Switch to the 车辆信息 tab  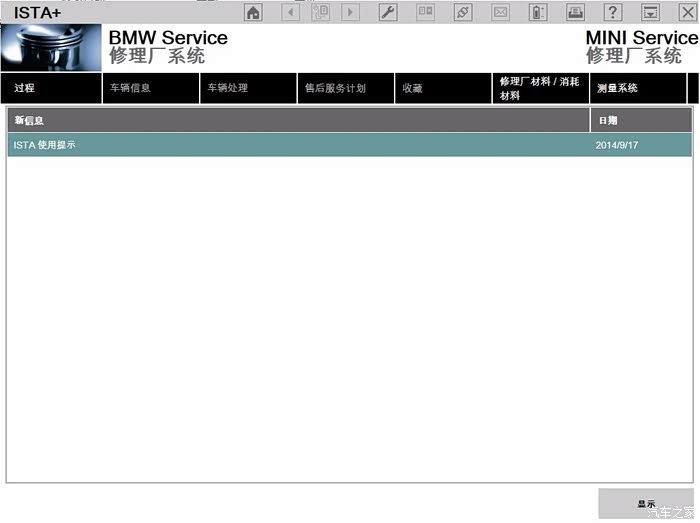click(x=151, y=88)
